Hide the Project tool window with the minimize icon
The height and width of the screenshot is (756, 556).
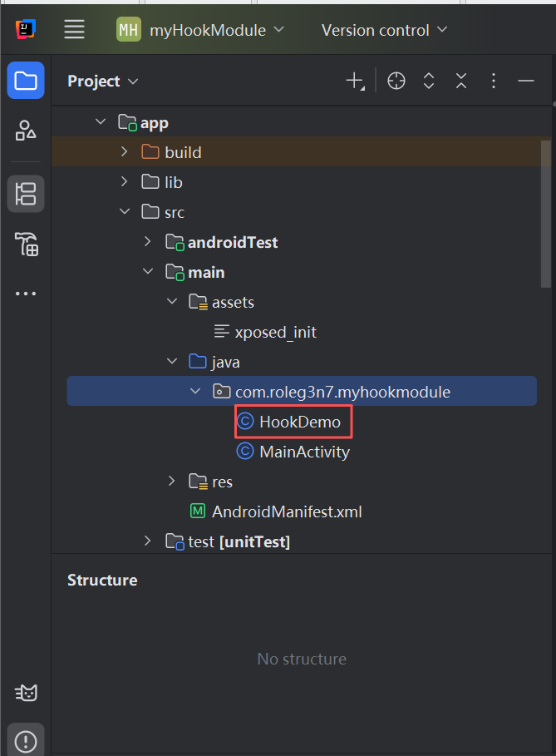point(525,81)
